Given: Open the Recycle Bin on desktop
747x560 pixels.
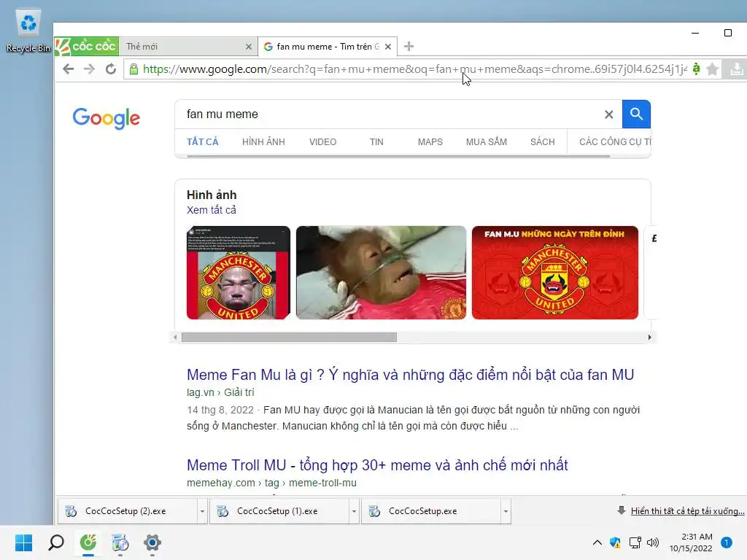Looking at the screenshot, I should pos(28,31).
